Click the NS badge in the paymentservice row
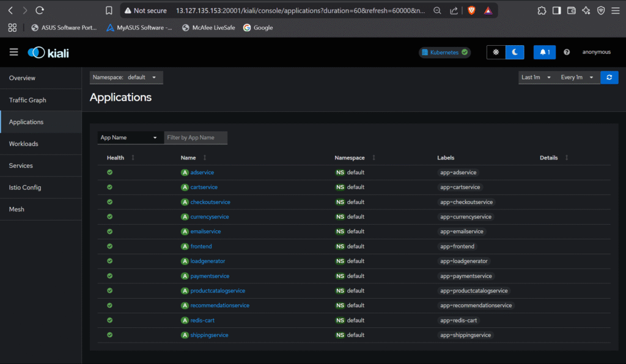The width and height of the screenshot is (626, 364). point(340,276)
